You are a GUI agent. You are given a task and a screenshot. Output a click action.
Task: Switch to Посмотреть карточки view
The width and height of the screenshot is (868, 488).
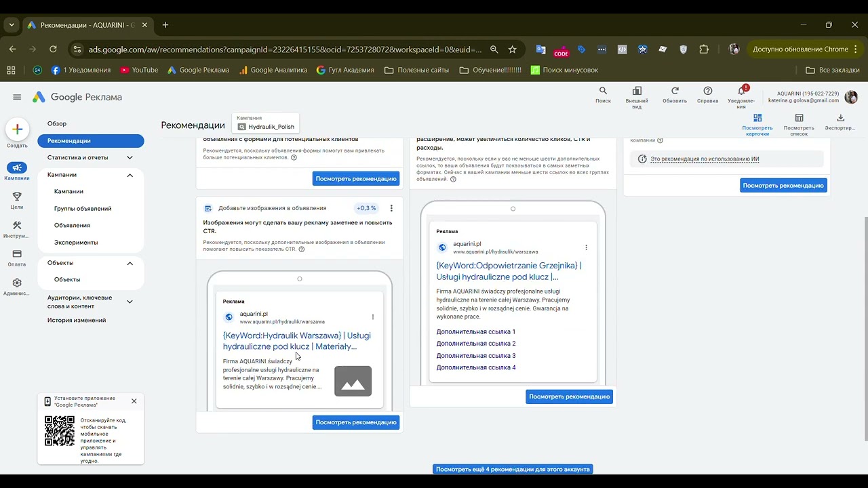[x=757, y=125]
